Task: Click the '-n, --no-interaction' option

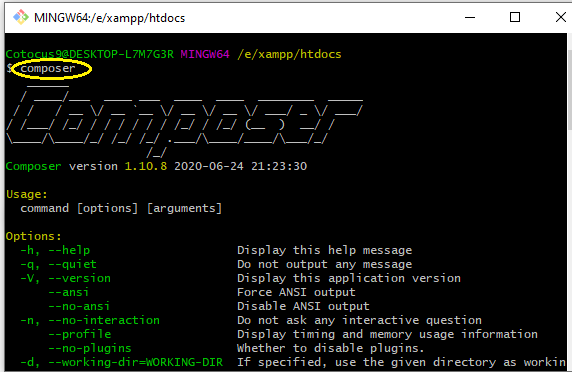Action: point(90,320)
